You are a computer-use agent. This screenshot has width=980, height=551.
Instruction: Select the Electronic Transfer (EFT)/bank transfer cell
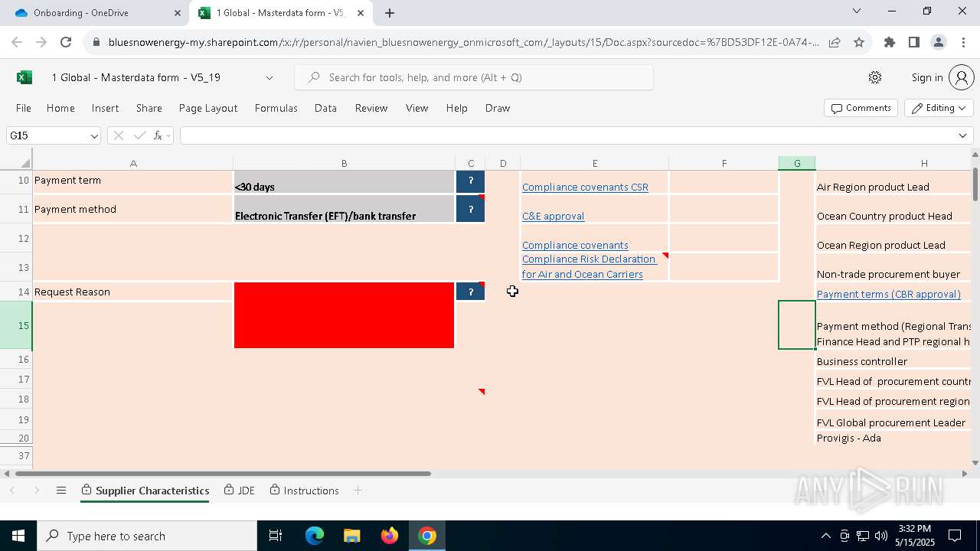(344, 209)
